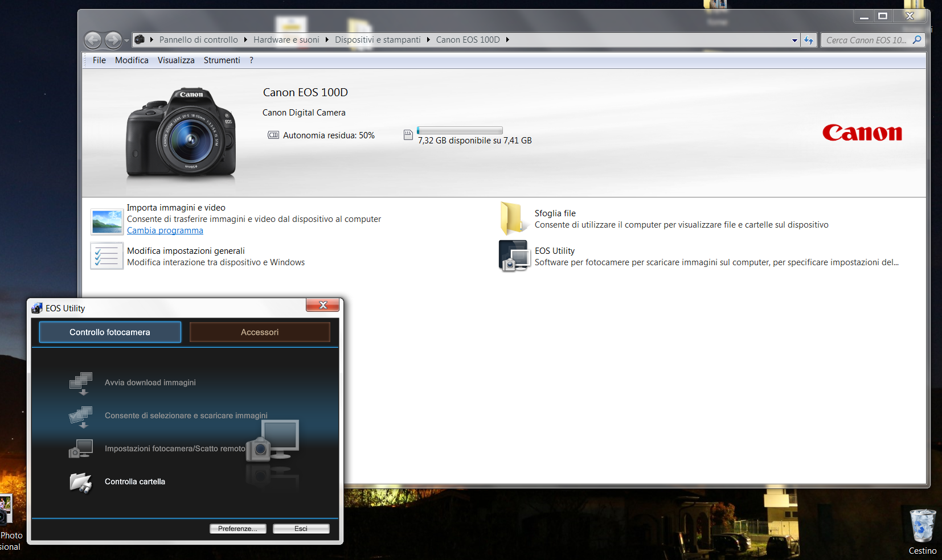Open the recent pages dropdown arrow
Viewport: 942px width, 560px height.
[x=126, y=40]
